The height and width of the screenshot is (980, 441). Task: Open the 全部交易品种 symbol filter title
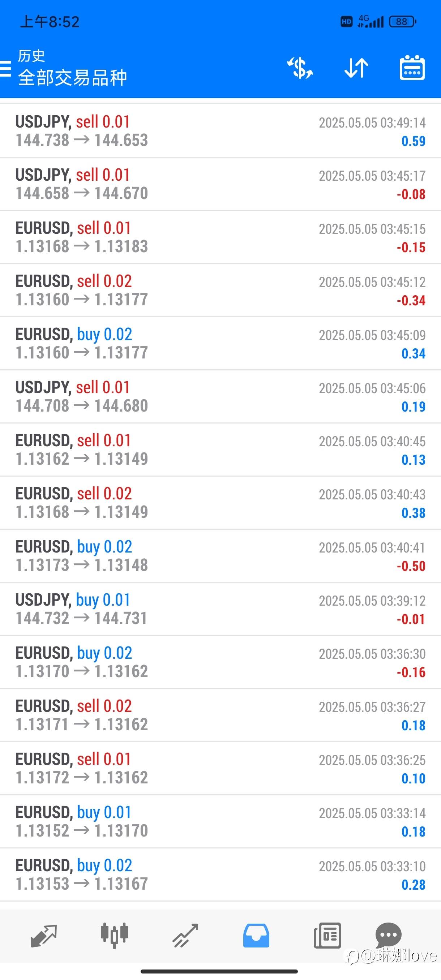coord(72,78)
